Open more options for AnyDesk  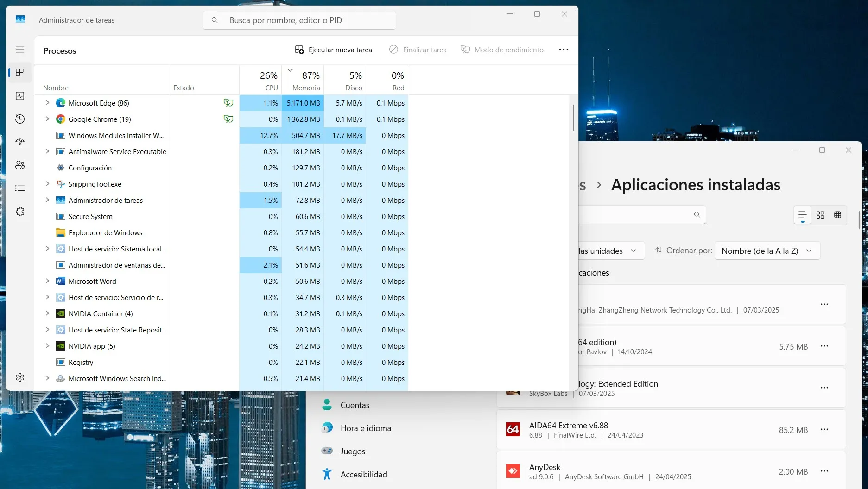pos(824,471)
